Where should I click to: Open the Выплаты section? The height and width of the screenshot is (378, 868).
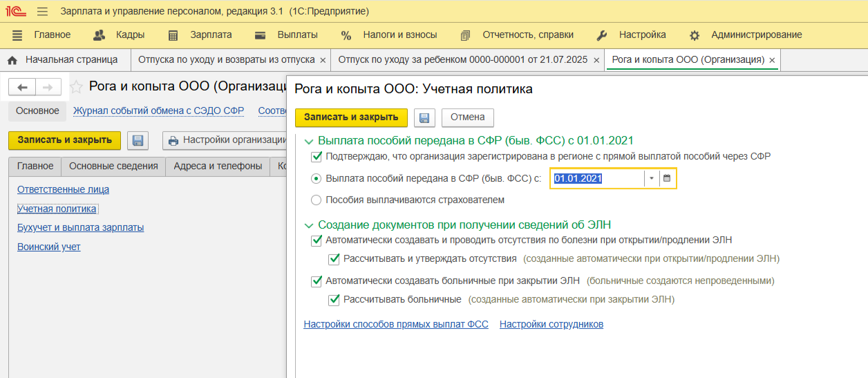click(x=298, y=35)
